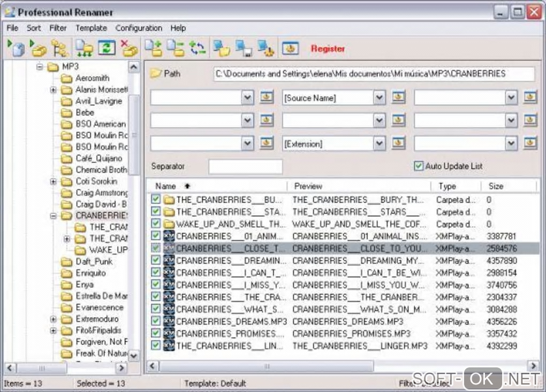Open the first-row left empty dropdown
This screenshot has width=546, height=392.
[x=248, y=98]
